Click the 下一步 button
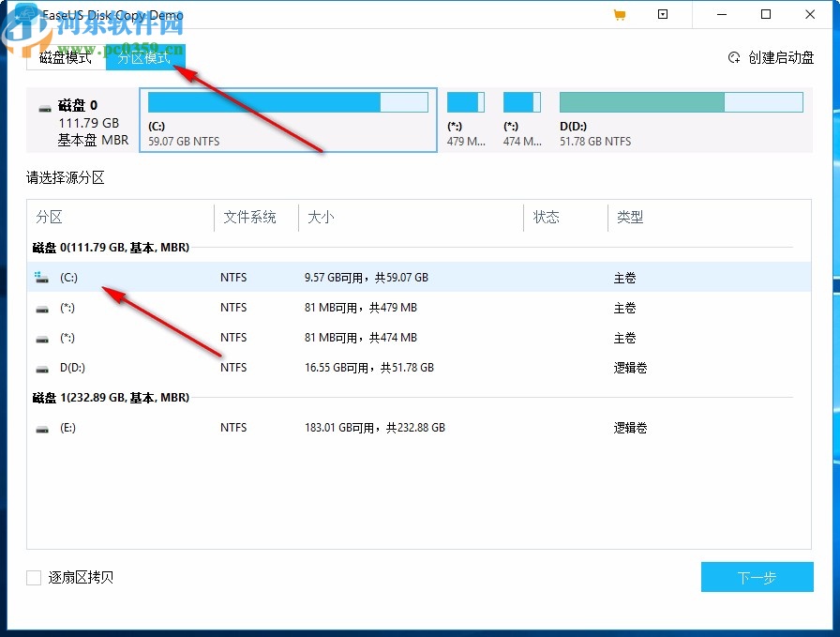 (757, 577)
